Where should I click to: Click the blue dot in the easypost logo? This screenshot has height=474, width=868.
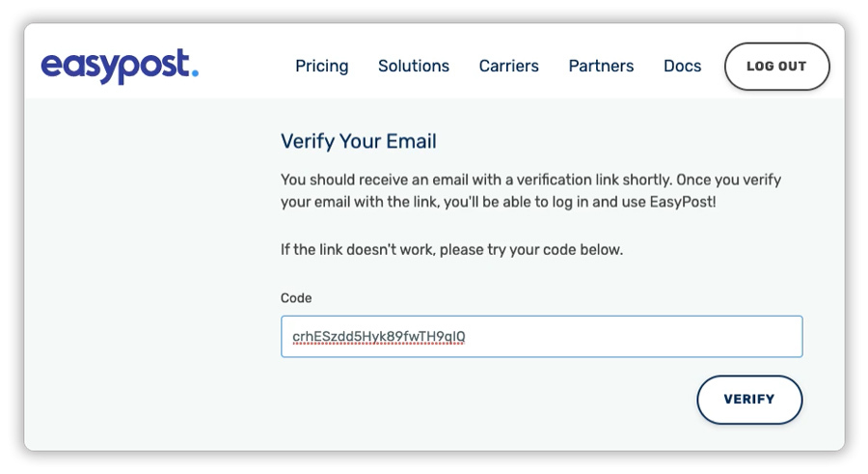pyautogui.click(x=195, y=73)
